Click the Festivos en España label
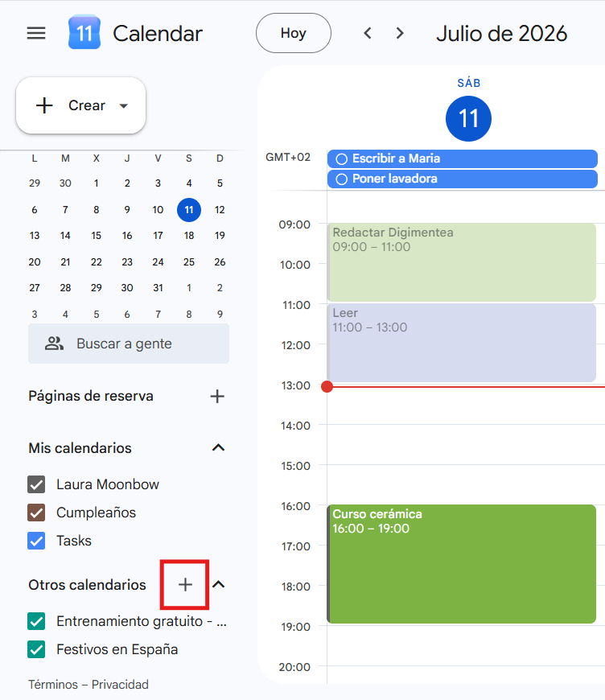 tap(117, 649)
